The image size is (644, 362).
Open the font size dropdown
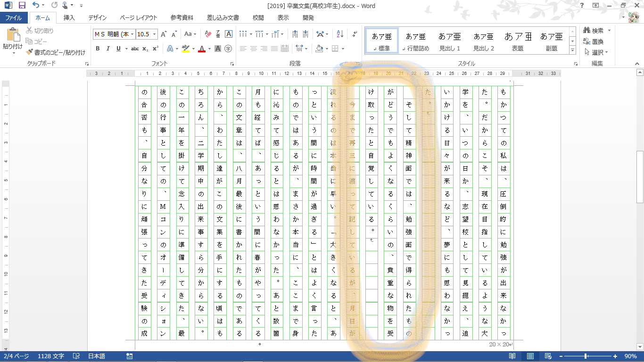[154, 34]
